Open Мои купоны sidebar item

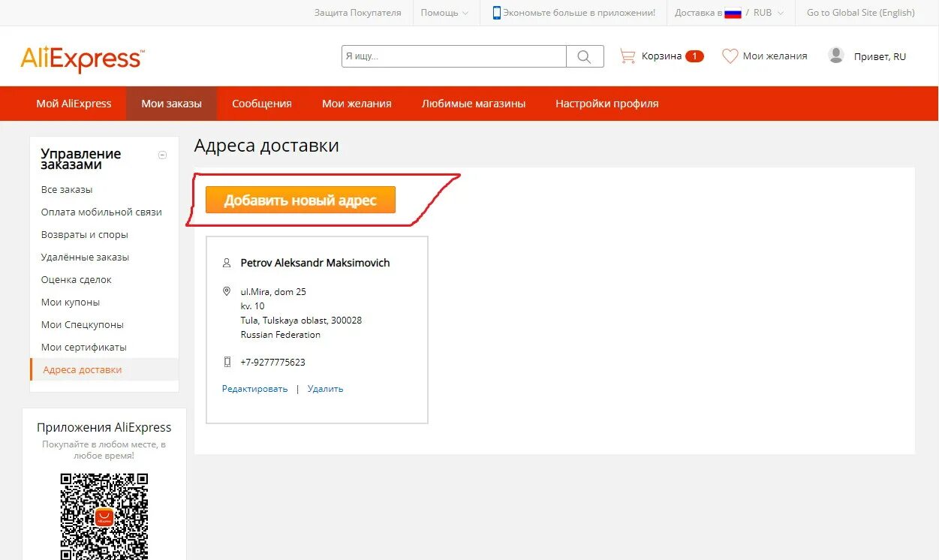click(x=71, y=303)
